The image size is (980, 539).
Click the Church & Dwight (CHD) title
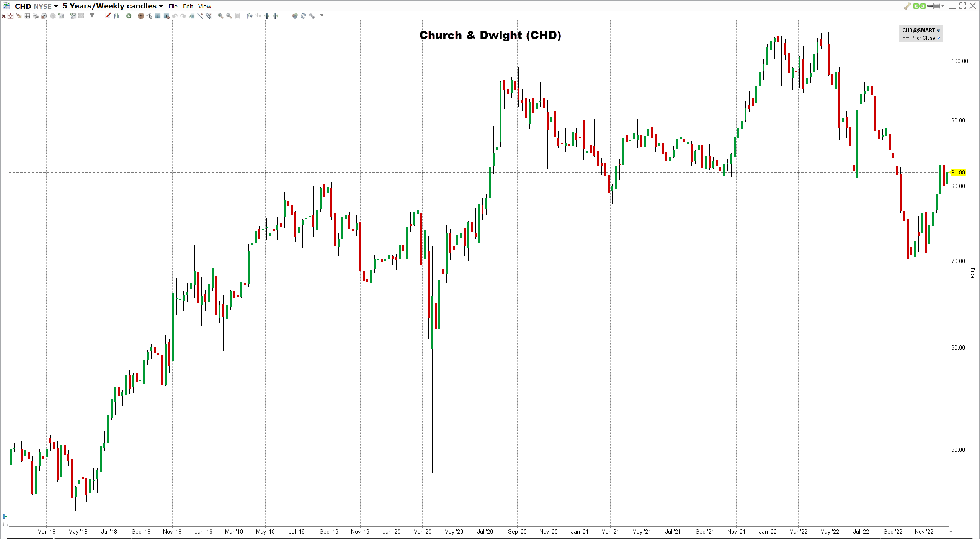pyautogui.click(x=490, y=35)
